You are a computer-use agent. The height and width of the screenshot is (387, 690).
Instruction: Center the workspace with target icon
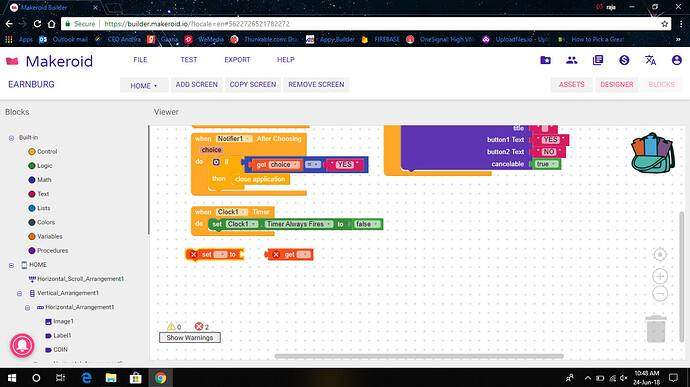pos(660,254)
